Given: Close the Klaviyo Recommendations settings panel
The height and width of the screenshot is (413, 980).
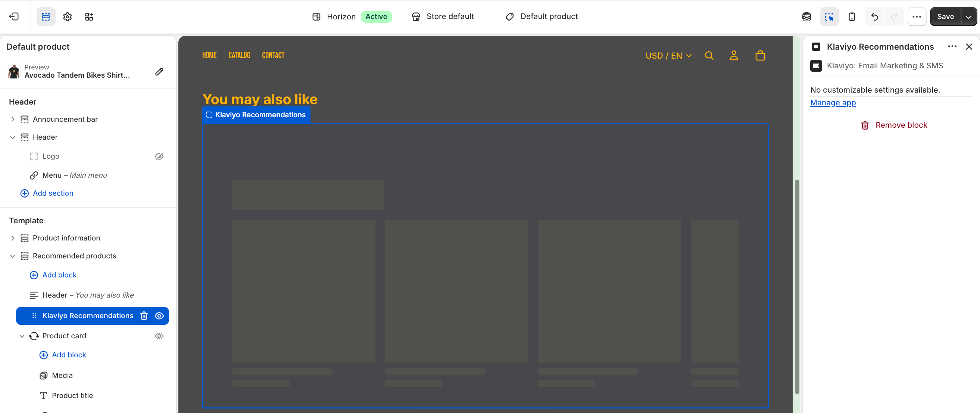Looking at the screenshot, I should (969, 46).
